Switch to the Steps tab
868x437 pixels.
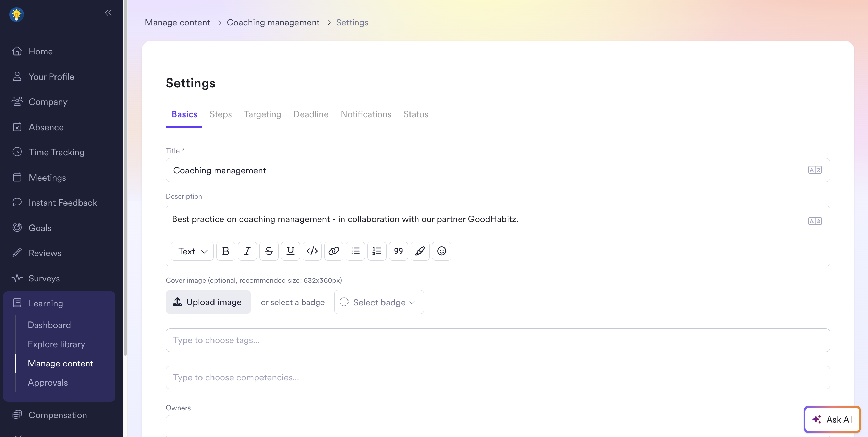[221, 114]
